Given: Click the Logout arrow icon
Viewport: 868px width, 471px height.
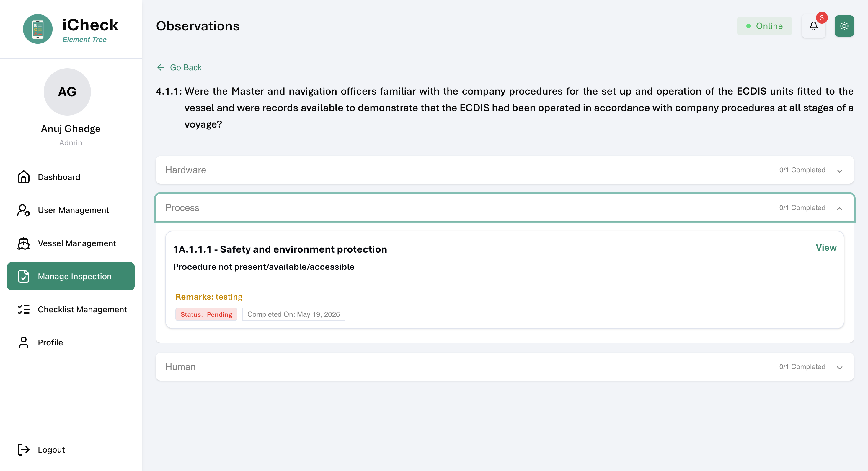Looking at the screenshot, I should click(x=24, y=449).
